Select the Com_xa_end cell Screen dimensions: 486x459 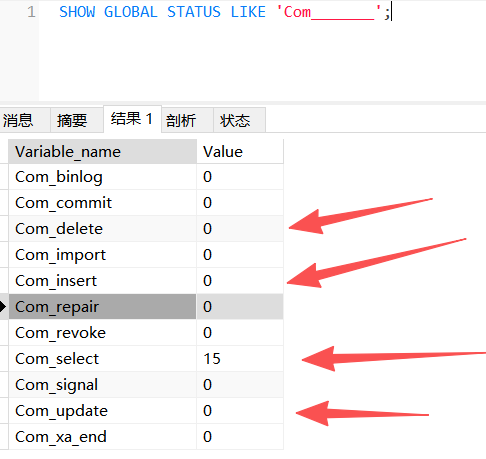click(102, 437)
